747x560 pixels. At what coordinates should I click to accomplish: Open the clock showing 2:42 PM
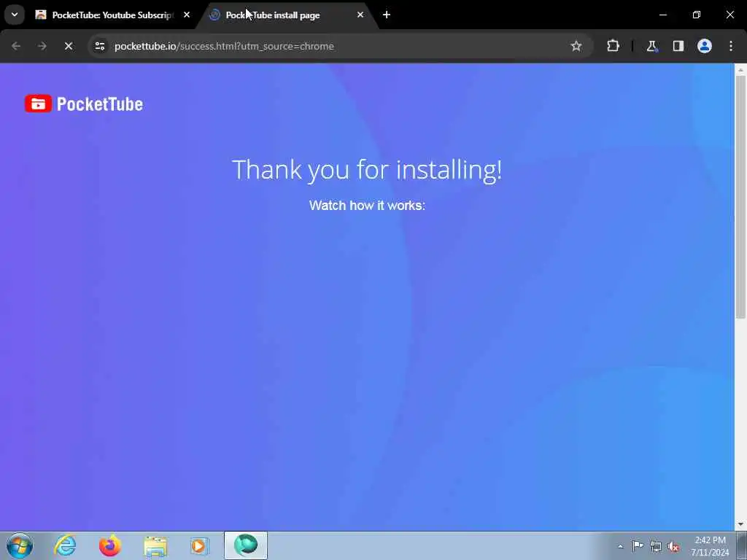[710, 546]
